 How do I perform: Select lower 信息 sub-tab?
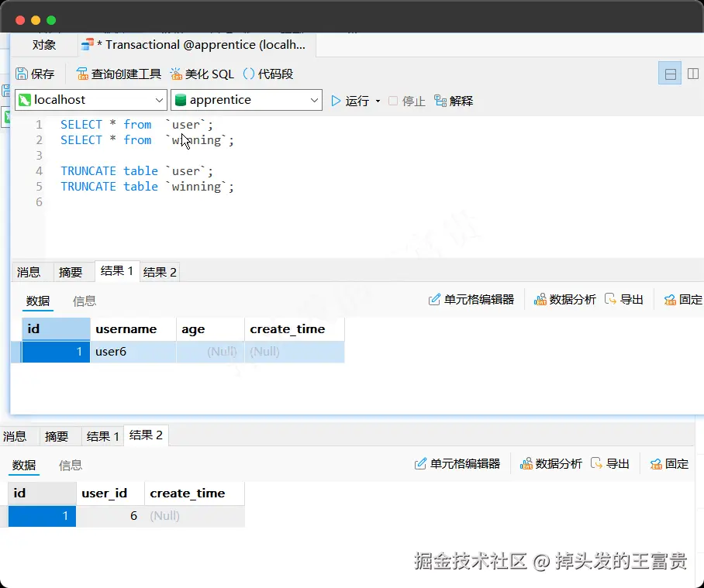[71, 465]
